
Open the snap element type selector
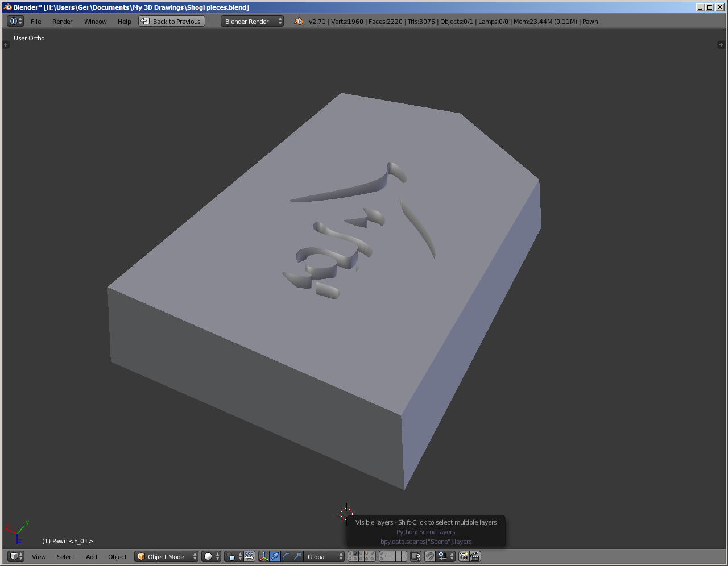pos(446,556)
